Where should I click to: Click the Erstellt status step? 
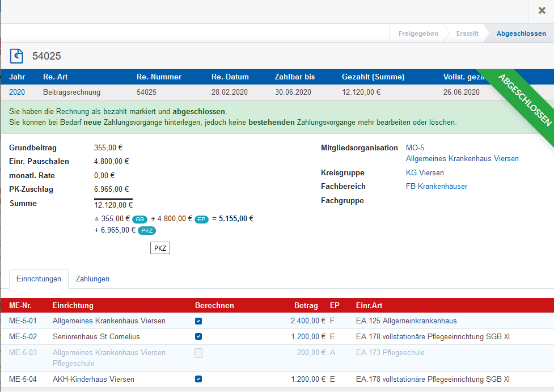pos(467,33)
